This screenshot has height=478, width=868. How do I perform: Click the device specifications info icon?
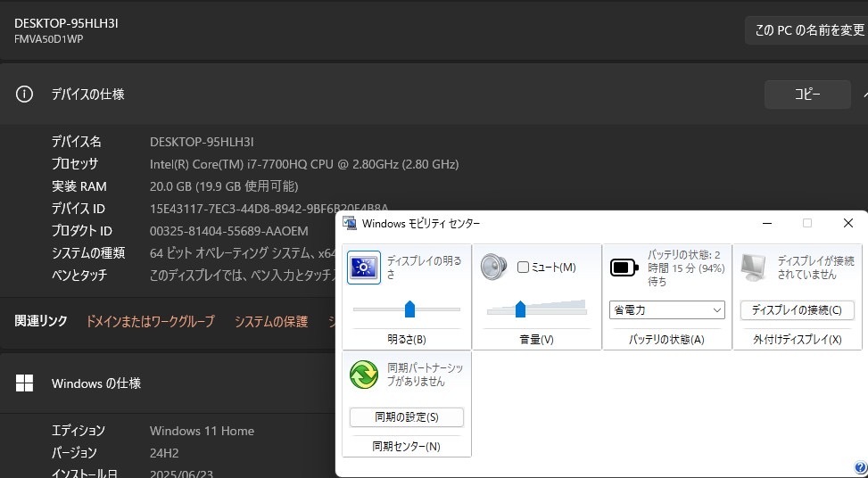pos(24,94)
